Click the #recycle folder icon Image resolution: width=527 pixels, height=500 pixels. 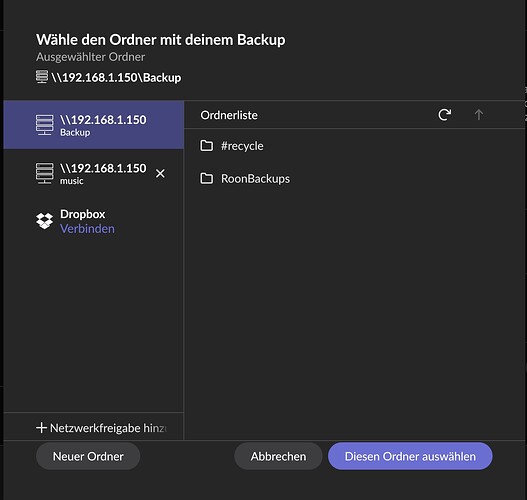[206, 145]
